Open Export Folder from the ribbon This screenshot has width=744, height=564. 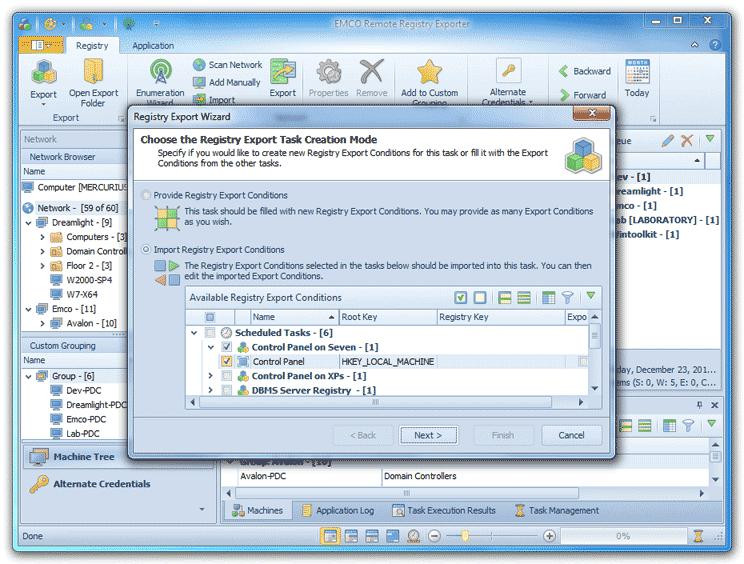(x=93, y=83)
